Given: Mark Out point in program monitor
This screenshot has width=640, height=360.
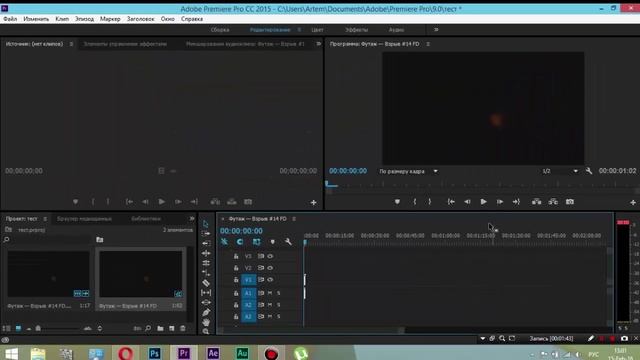Looking at the screenshot, I should (x=430, y=202).
